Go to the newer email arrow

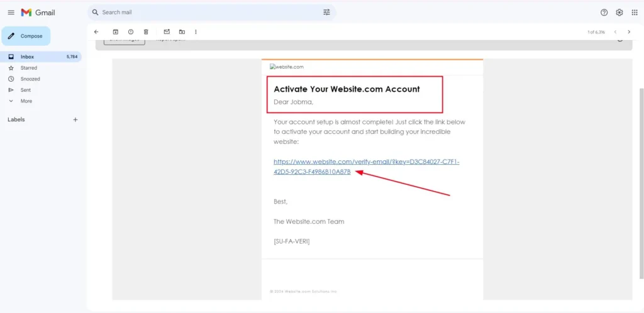click(615, 31)
